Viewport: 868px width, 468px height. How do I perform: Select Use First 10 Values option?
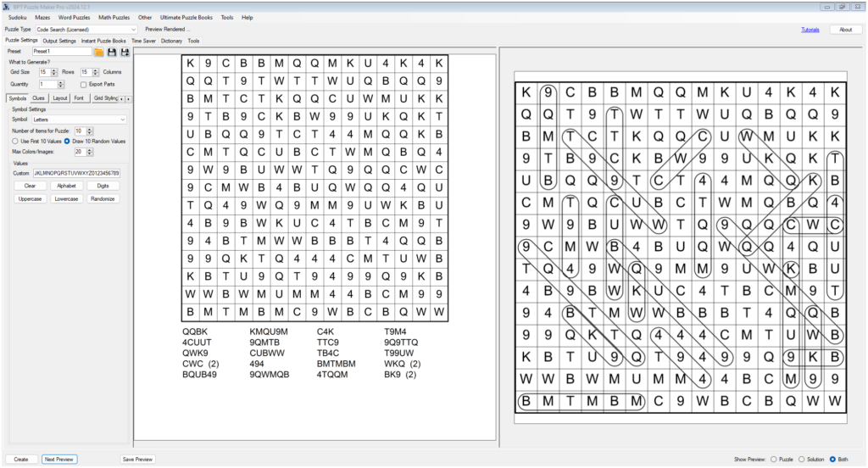click(16, 141)
